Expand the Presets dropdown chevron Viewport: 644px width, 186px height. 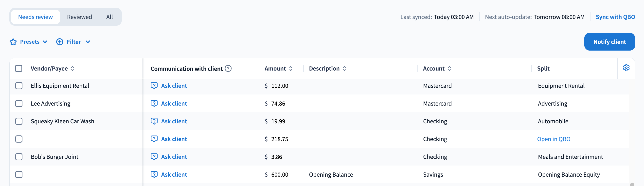45,42
